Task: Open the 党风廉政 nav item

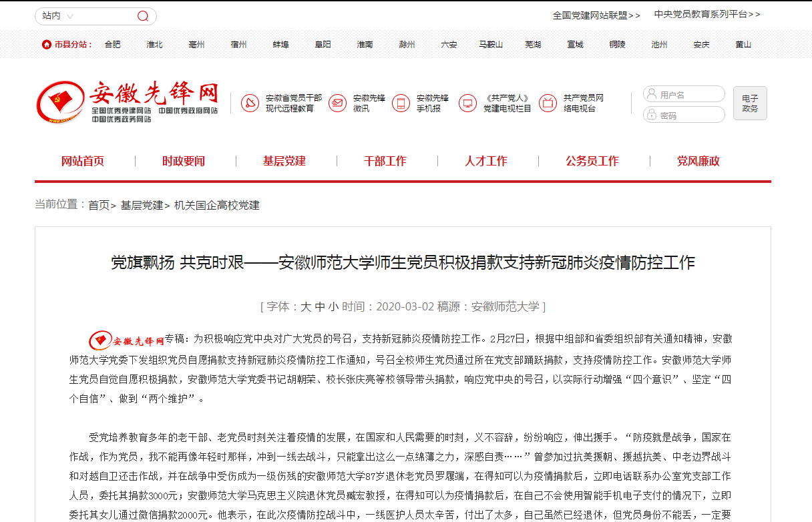Action: pos(698,161)
